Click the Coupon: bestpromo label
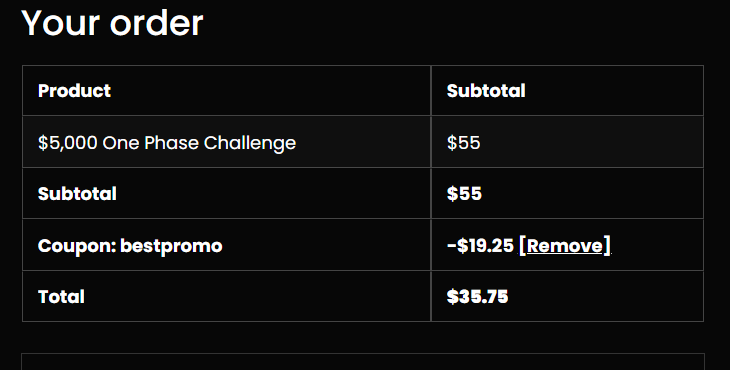Image resolution: width=730 pixels, height=370 pixels. click(x=130, y=246)
